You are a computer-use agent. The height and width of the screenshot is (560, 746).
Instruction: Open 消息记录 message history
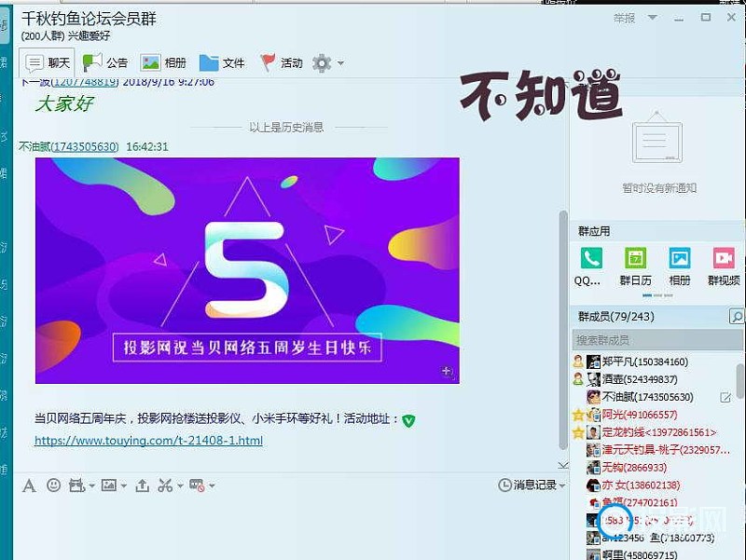(527, 485)
